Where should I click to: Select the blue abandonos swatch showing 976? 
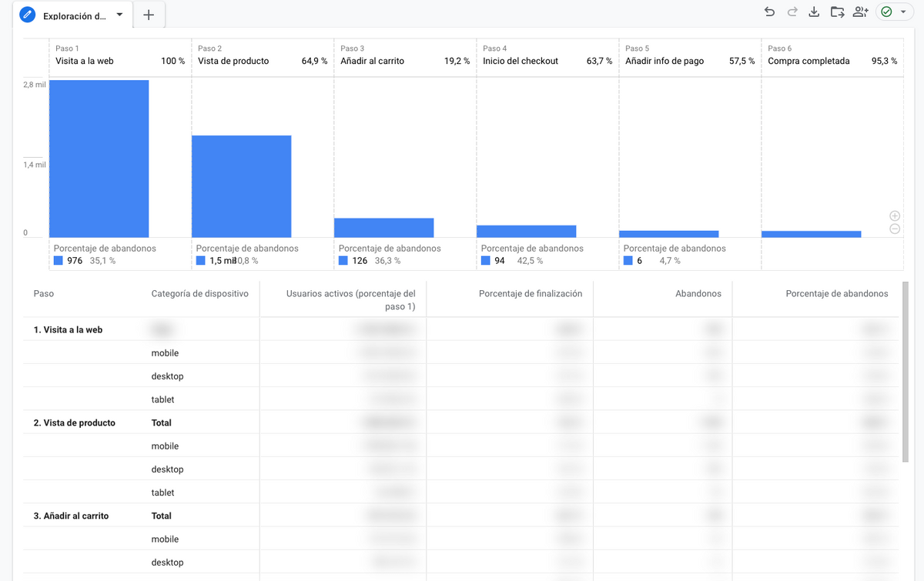click(x=59, y=261)
